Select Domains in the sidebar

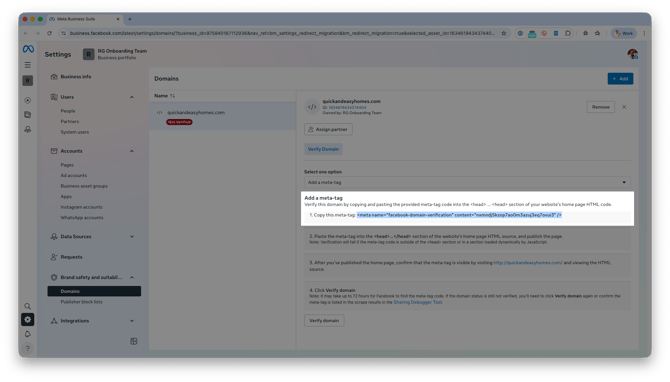[x=94, y=291]
